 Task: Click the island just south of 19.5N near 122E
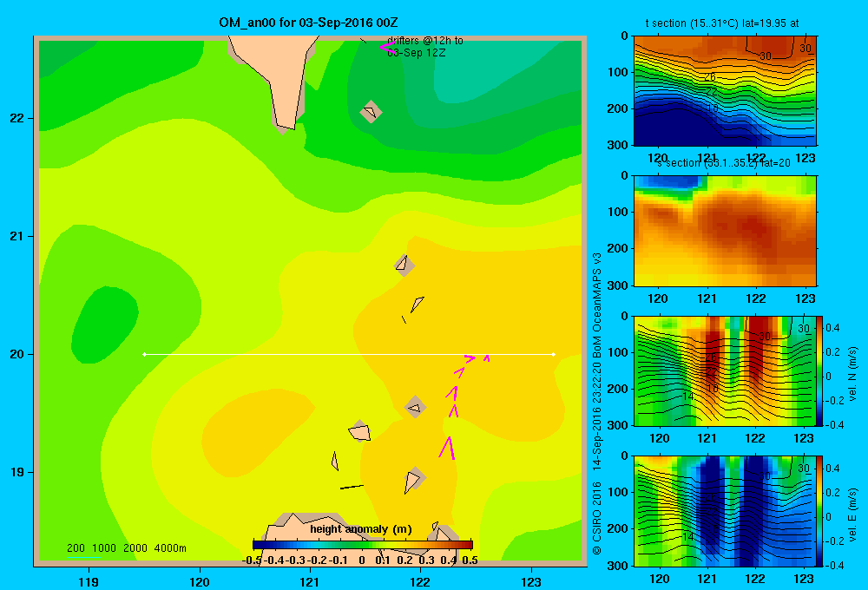tap(415, 407)
